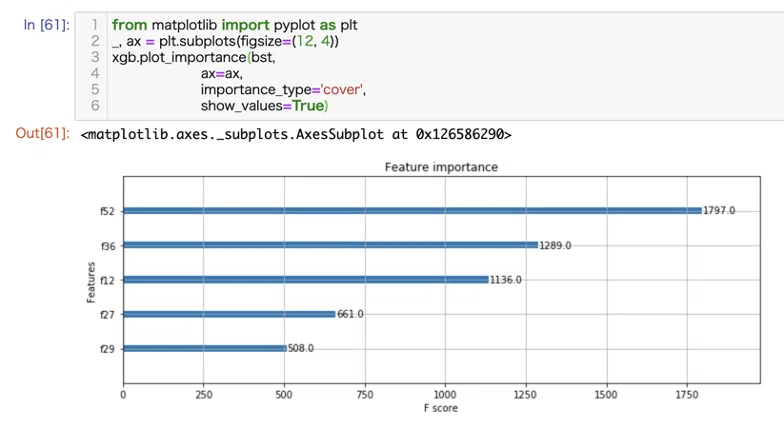Screen dimensions: 784x428
Task: Click the show_values=True code line
Action: coord(264,106)
